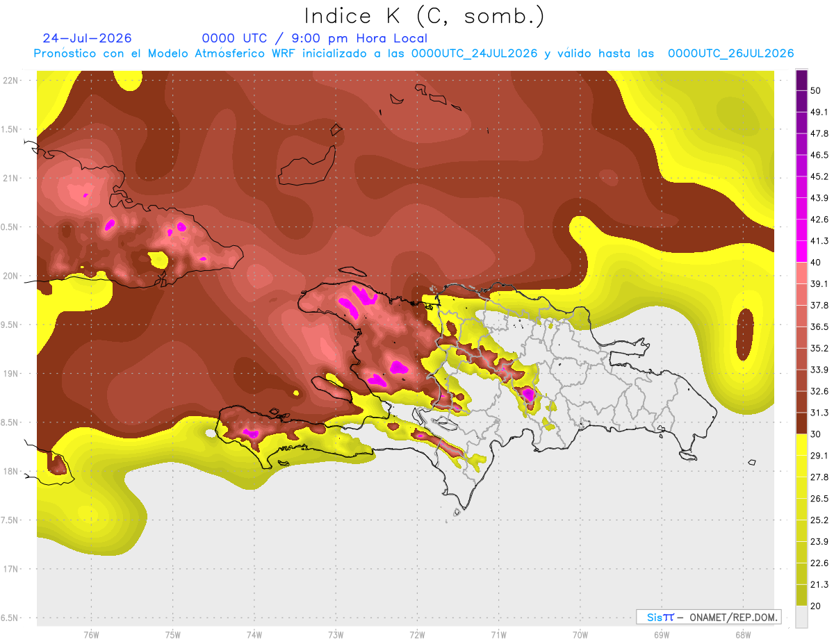Click the "49.1" colorbar value
Image resolution: width=834 pixels, height=644 pixels.
click(x=819, y=112)
